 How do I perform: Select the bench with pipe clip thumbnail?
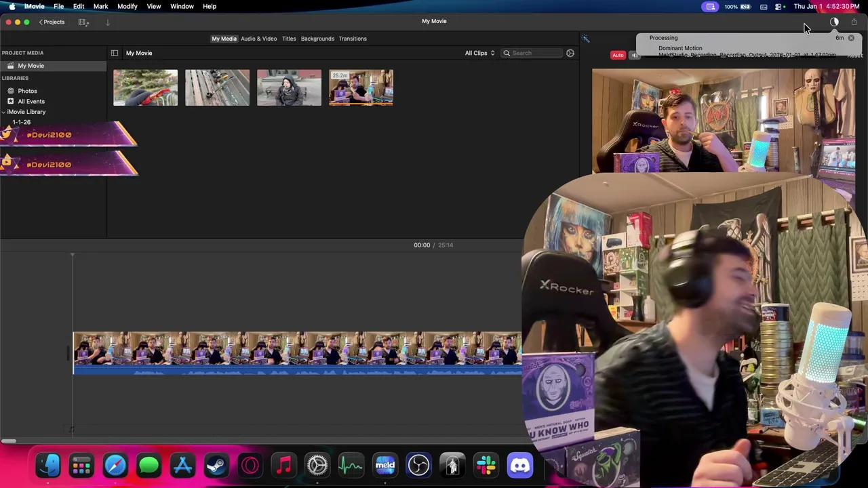pos(217,87)
